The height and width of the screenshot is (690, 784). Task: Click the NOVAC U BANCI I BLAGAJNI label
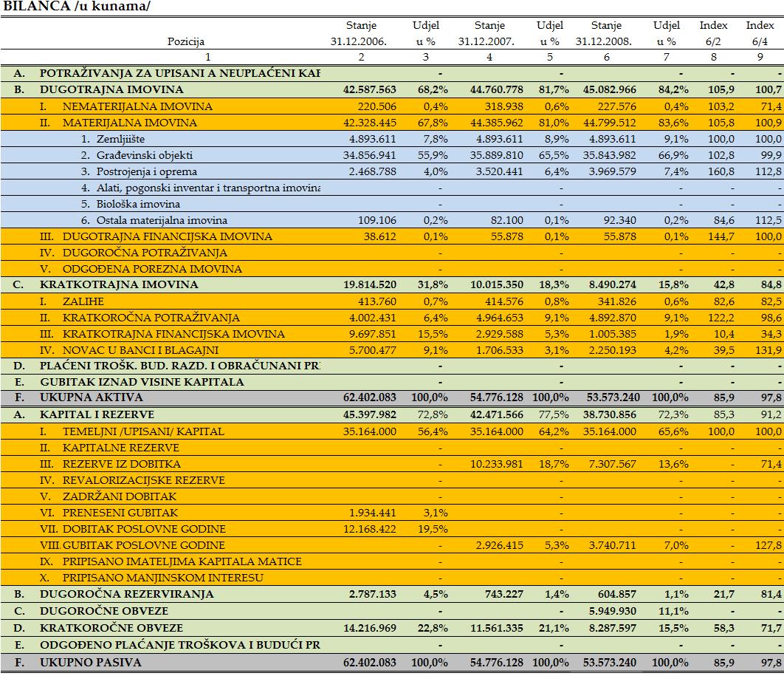click(140, 349)
